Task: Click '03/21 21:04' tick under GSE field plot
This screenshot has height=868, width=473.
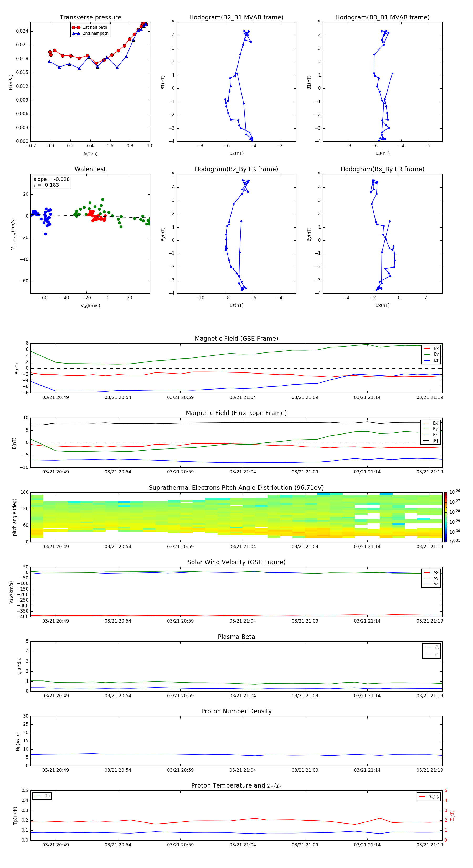Action: (x=242, y=398)
